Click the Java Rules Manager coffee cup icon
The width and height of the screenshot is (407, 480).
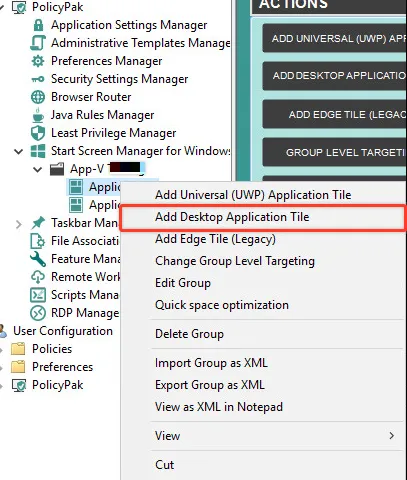point(38,115)
